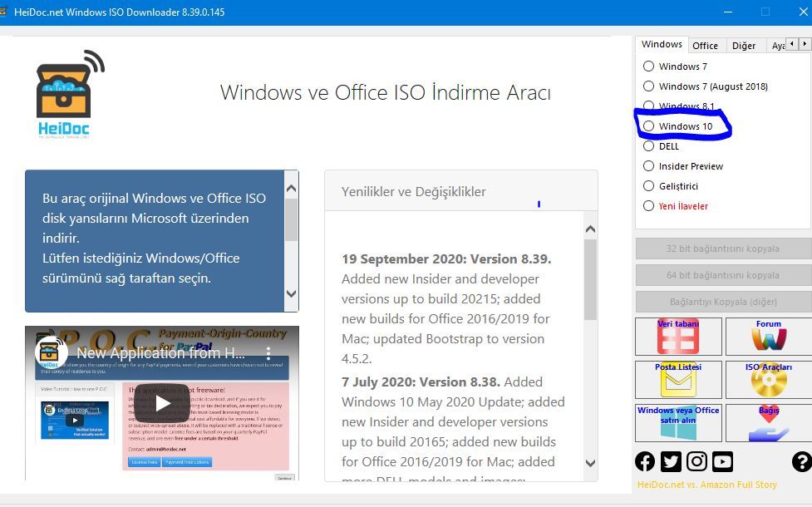Click the description panel scrollbar thumb
Viewport: 812px width, 507px height.
291,220
